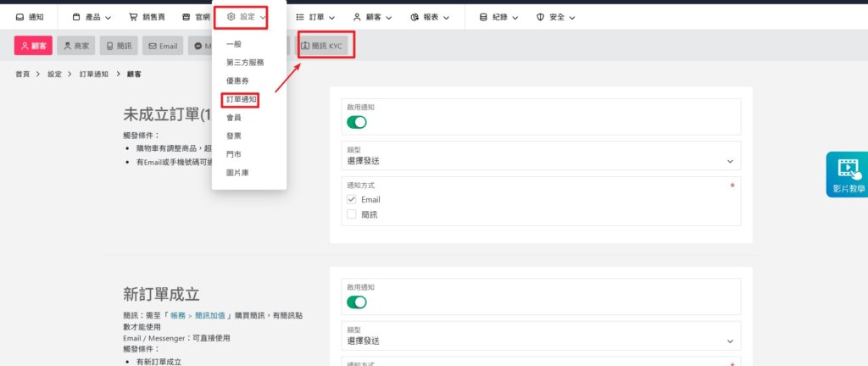Choose 優惠券 from the settings menu
Screen dimensions: 868x366
237,80
